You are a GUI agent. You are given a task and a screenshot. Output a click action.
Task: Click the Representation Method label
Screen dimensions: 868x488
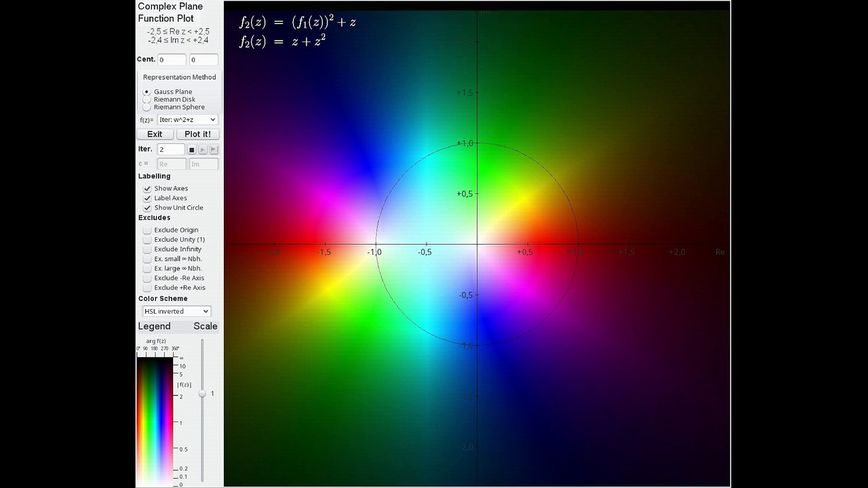tap(179, 77)
